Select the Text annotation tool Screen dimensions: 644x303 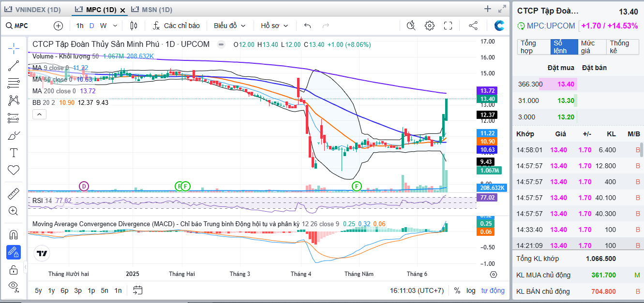point(14,153)
